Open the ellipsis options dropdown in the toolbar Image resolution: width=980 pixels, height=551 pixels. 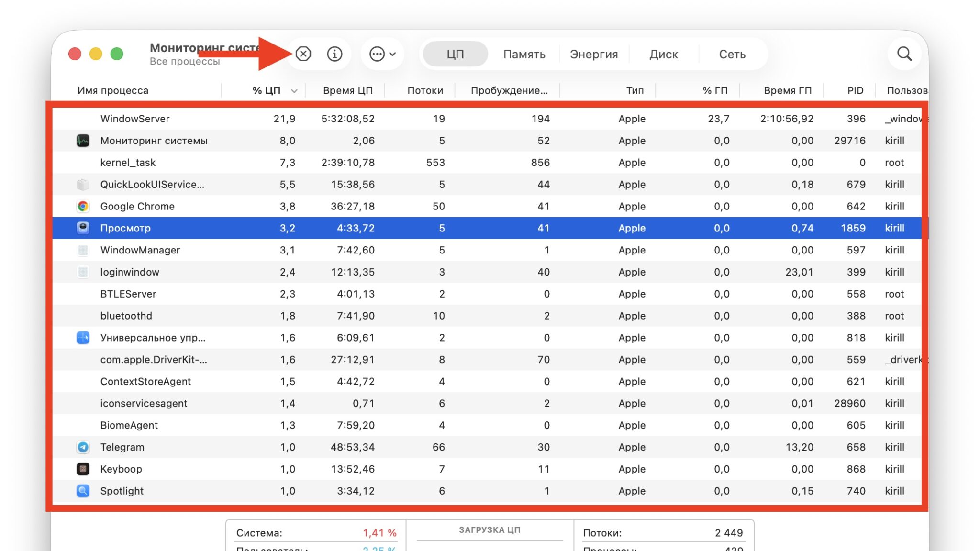coord(382,54)
